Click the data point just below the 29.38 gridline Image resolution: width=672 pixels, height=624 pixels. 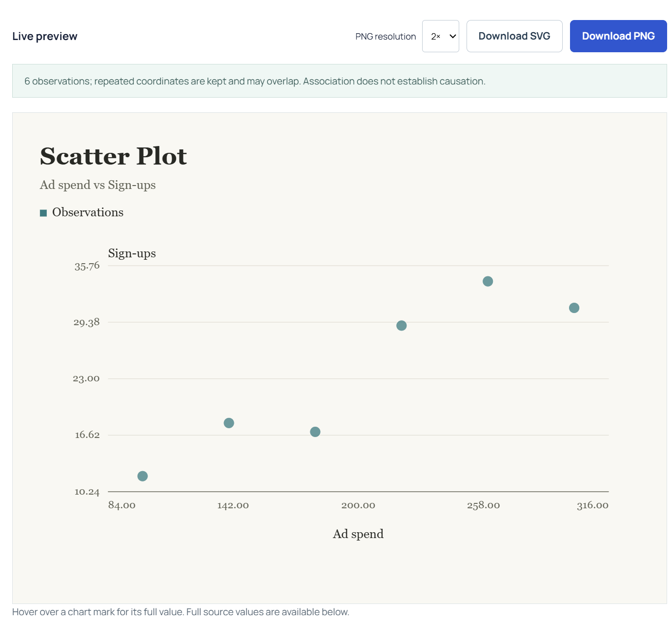click(401, 326)
